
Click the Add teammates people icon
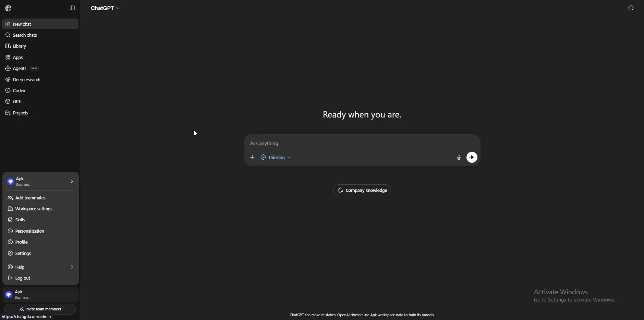(x=10, y=198)
